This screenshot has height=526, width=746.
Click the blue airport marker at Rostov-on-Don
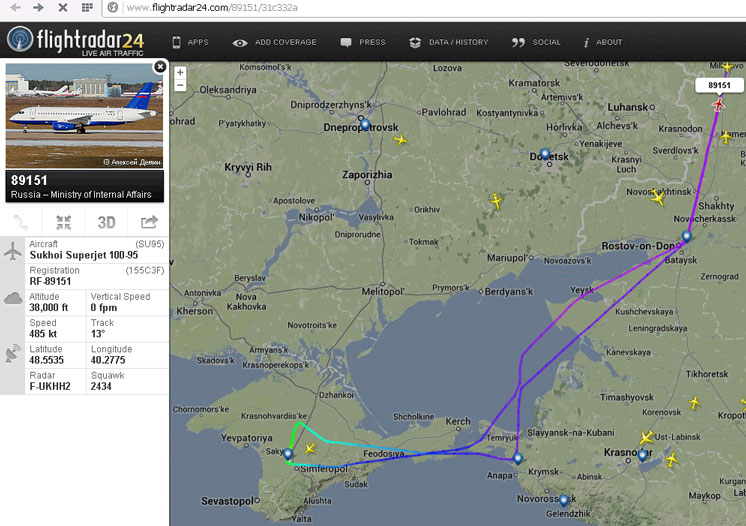point(686,236)
